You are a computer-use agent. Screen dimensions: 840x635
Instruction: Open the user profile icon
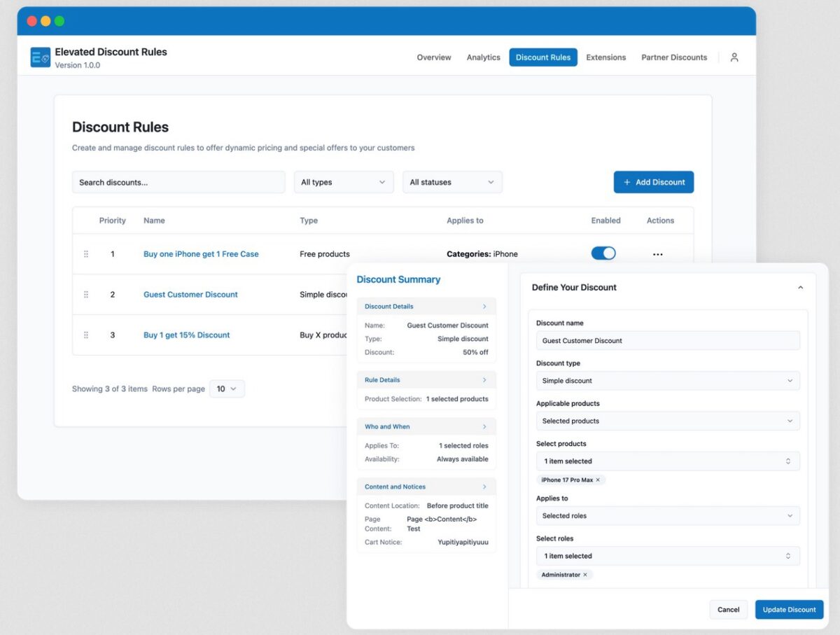[x=734, y=57]
